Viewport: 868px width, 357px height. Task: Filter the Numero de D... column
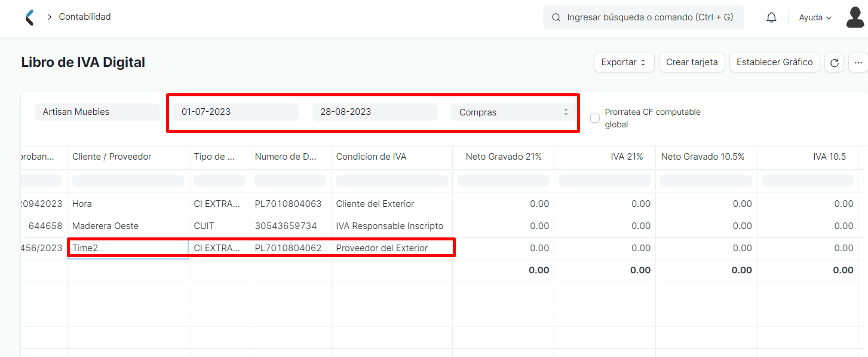tap(290, 181)
